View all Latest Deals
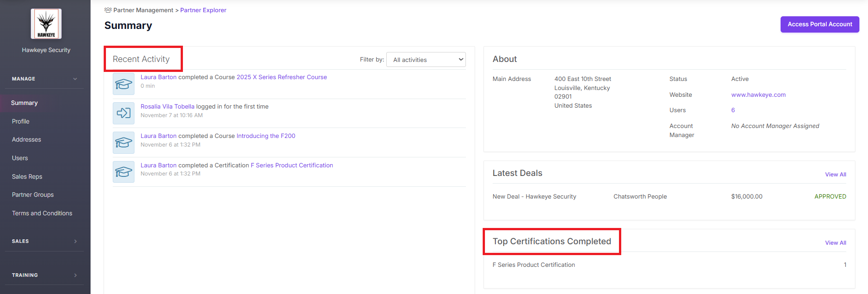 pos(835,175)
